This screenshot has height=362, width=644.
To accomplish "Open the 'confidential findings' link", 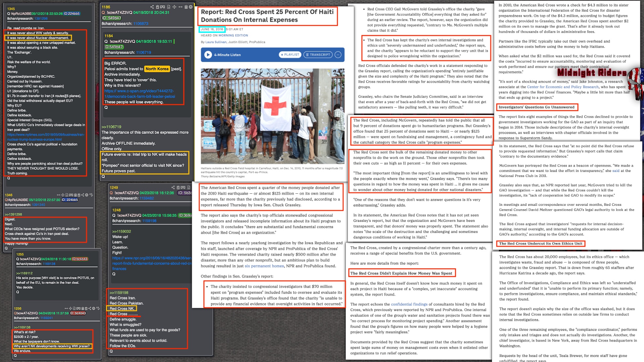I will pyautogui.click(x=409, y=304).
